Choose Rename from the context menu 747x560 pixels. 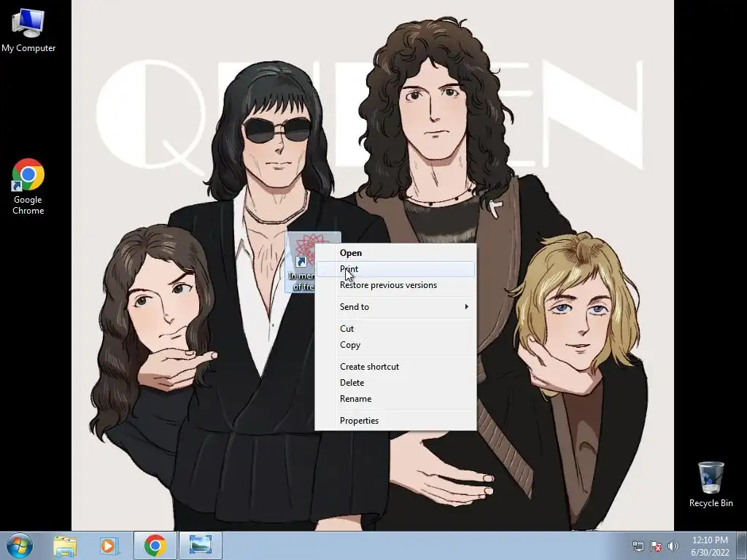pos(395,399)
